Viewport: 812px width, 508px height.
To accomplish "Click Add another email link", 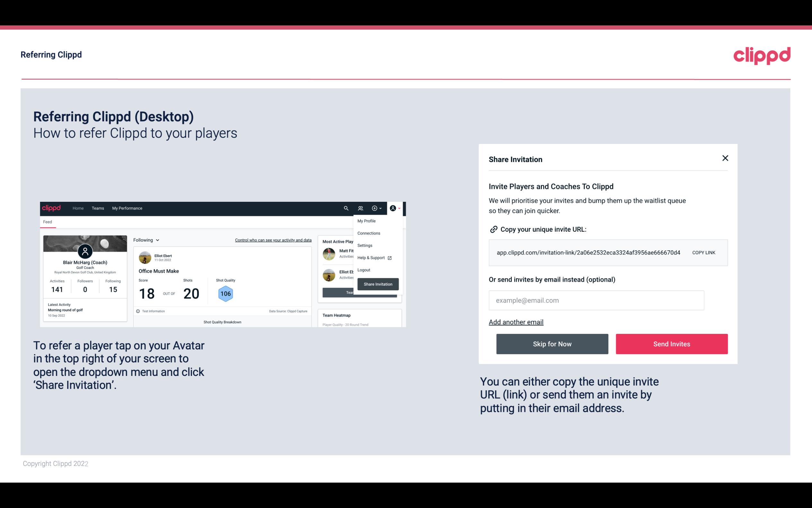I will coord(516,322).
